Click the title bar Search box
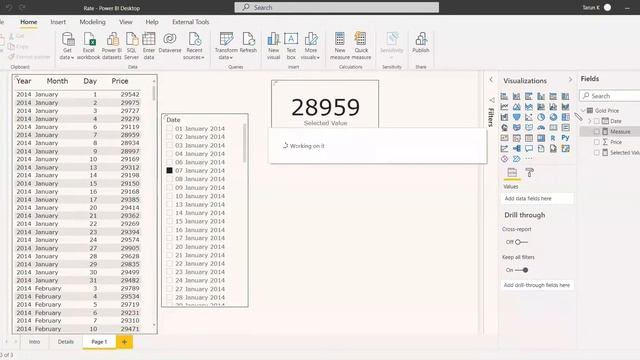640x360 pixels. [x=337, y=7]
